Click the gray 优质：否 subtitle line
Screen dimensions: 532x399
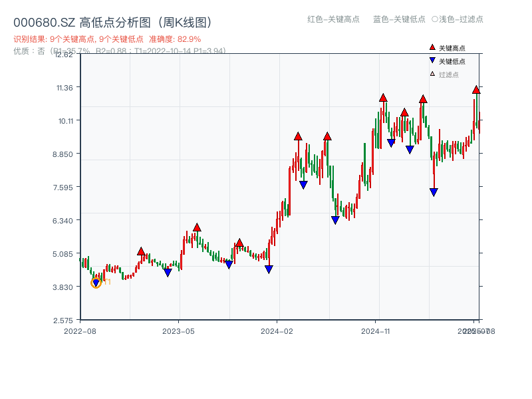pyautogui.click(x=120, y=51)
